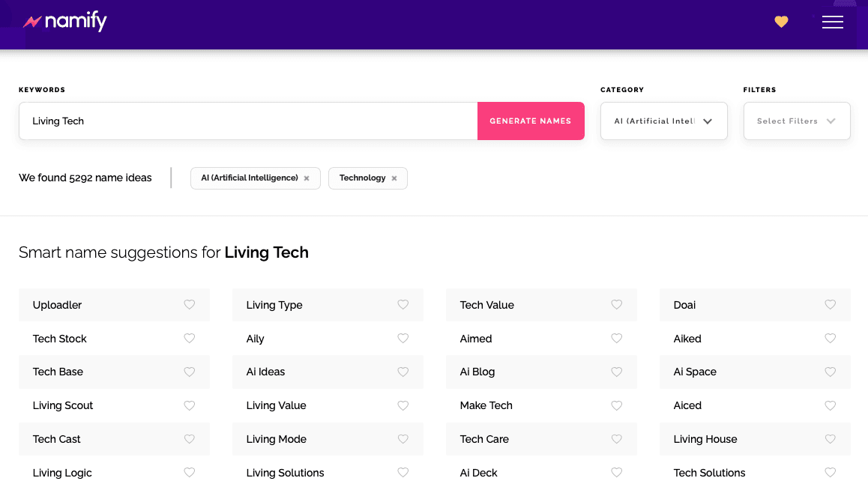Open the Category chevron arrow
This screenshot has height=487, width=868.
coord(707,121)
